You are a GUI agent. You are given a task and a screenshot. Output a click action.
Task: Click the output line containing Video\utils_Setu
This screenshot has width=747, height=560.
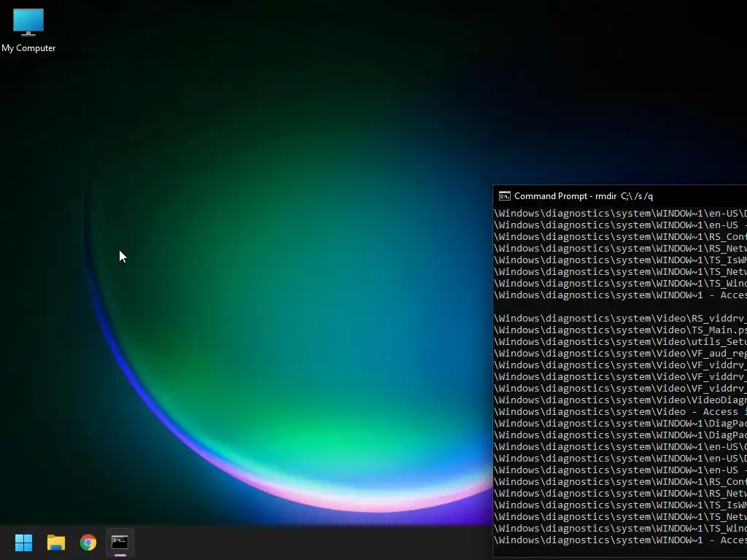620,342
